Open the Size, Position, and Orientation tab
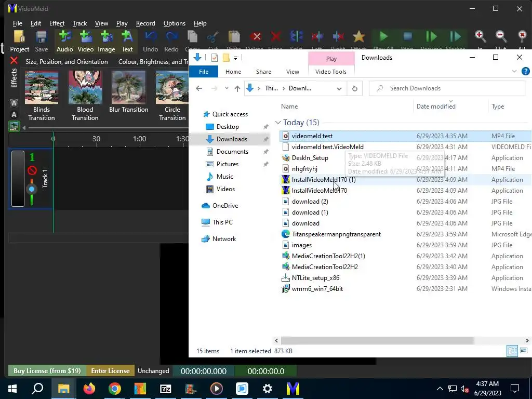The height and width of the screenshot is (399, 532). [x=66, y=62]
